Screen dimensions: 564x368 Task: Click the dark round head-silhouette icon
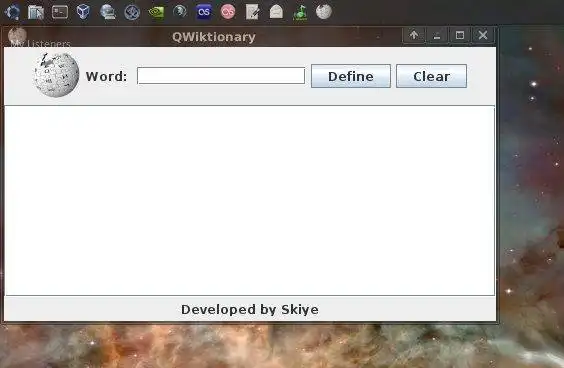(180, 12)
